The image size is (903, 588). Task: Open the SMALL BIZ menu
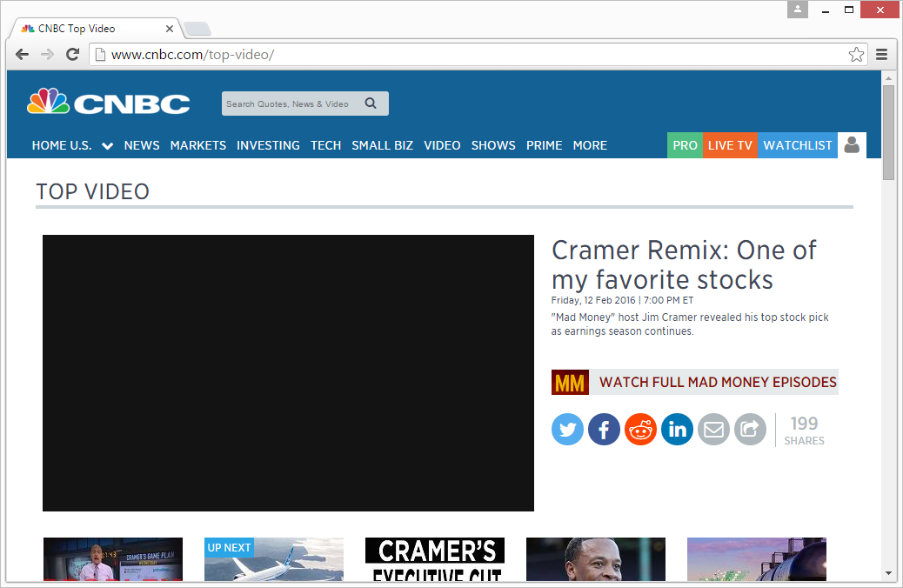coord(383,146)
